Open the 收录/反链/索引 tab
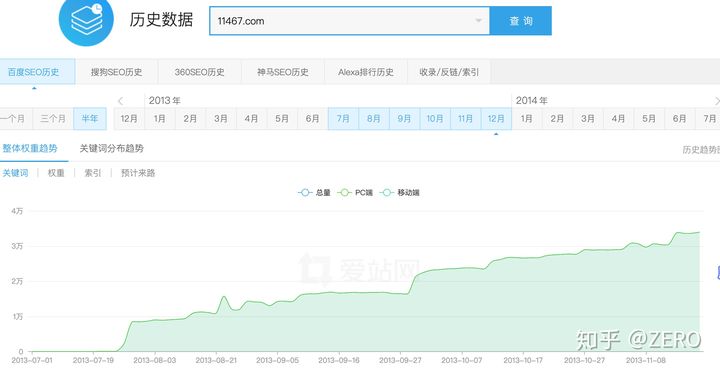The width and height of the screenshot is (720, 369). point(449,72)
